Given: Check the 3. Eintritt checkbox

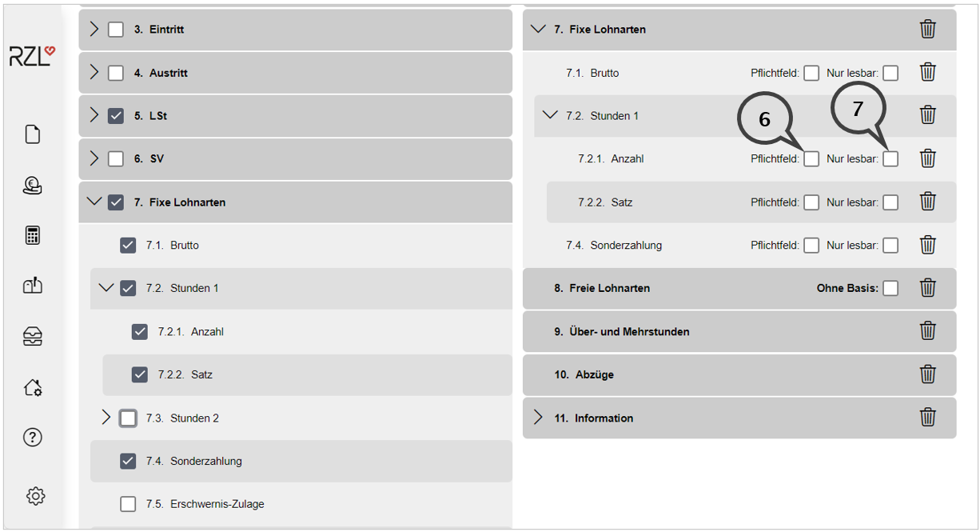Looking at the screenshot, I should point(116,30).
